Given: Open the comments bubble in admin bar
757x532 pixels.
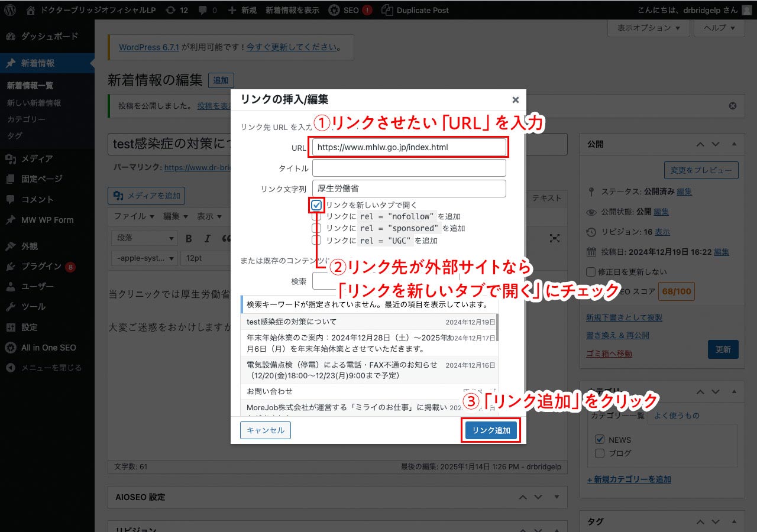Looking at the screenshot, I should (208, 10).
